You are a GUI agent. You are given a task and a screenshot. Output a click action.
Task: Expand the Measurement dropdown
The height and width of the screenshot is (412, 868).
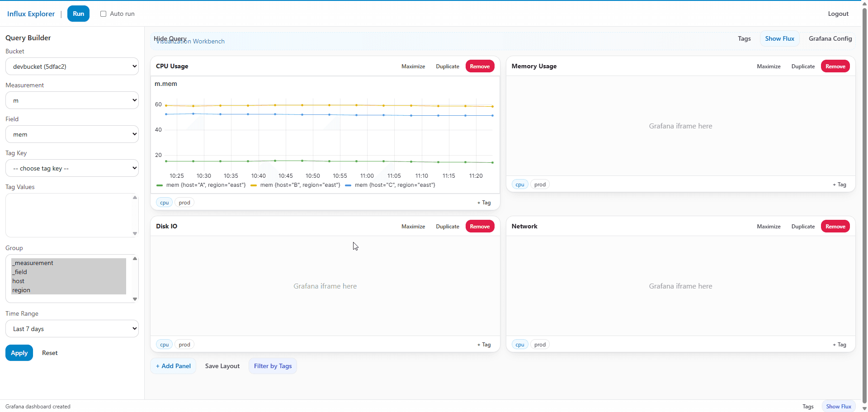click(72, 100)
